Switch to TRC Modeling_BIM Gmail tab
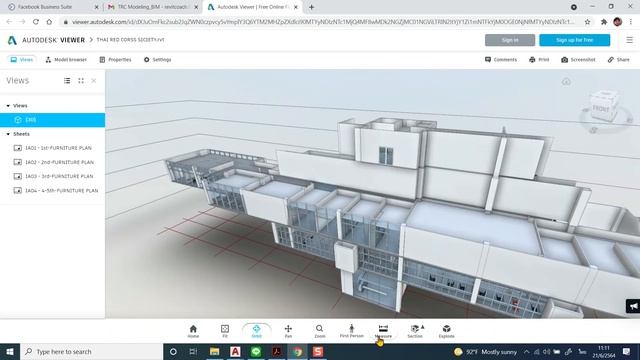The image size is (640, 360). click(153, 7)
